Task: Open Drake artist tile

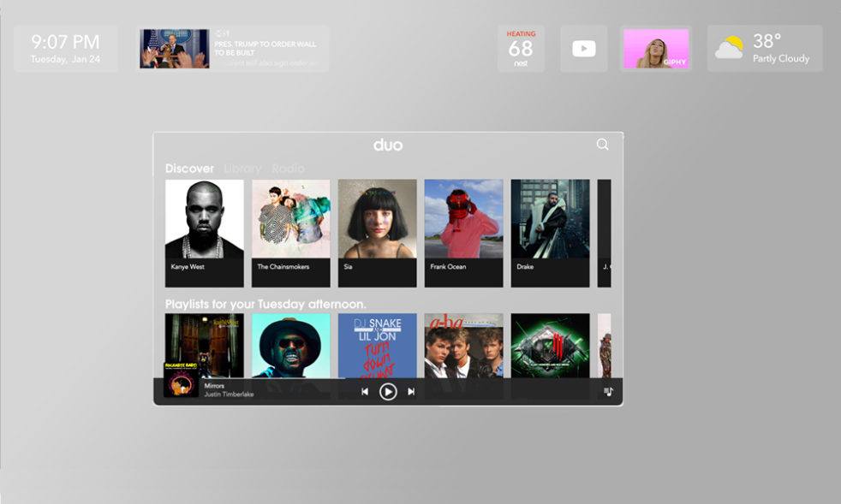Action: point(550,231)
